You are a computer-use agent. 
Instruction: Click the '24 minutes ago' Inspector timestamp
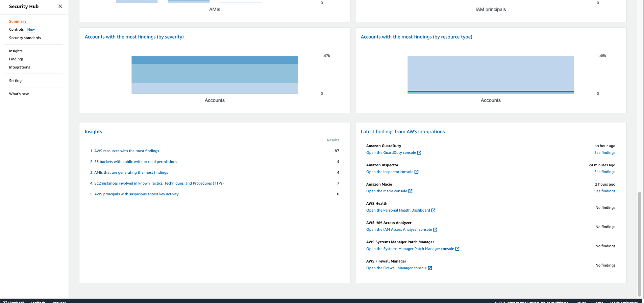tap(602, 165)
